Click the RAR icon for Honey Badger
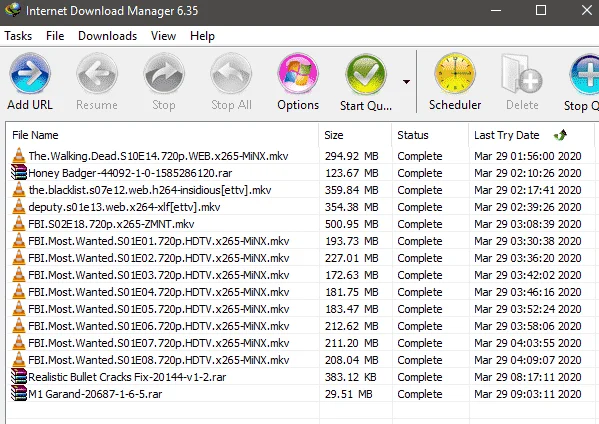This screenshot has width=599, height=424. click(x=19, y=173)
